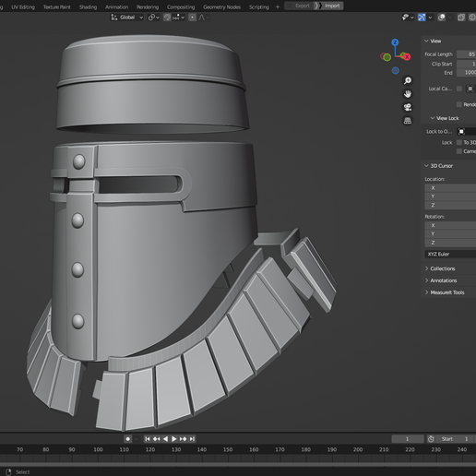This screenshot has width=476, height=476.
Task: Jump to the last frame
Action: click(192, 439)
